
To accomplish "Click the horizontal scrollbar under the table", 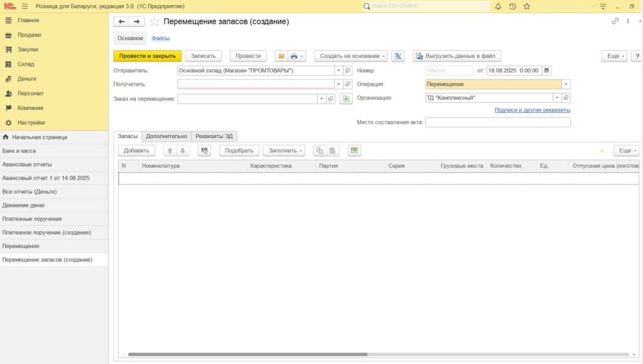I will [x=251, y=355].
